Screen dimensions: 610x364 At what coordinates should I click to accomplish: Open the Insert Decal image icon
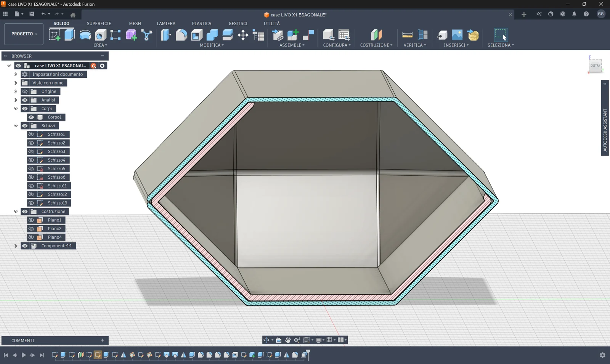[457, 35]
